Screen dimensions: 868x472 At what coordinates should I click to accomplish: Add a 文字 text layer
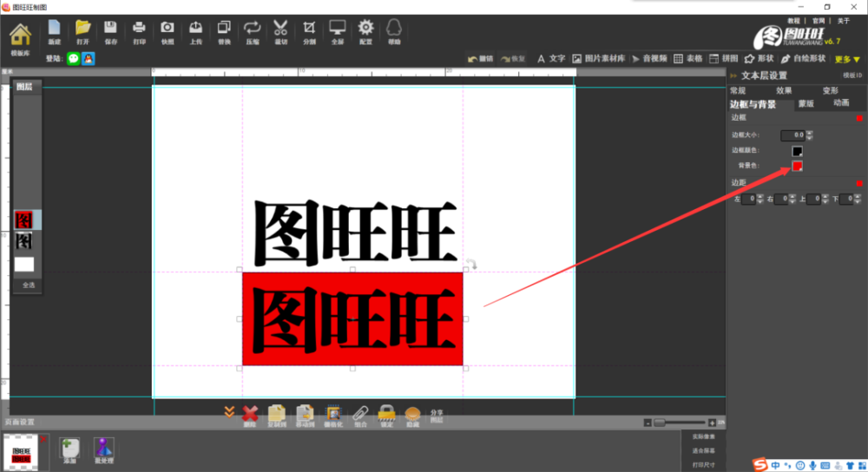(551, 59)
